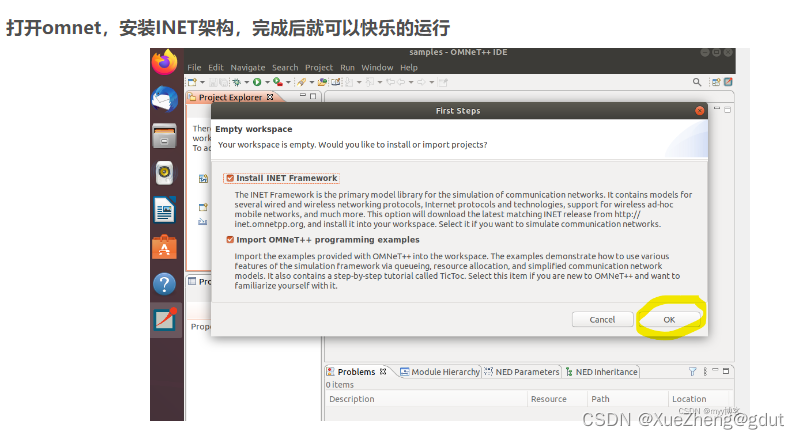Open the Navigate menu

coord(248,67)
